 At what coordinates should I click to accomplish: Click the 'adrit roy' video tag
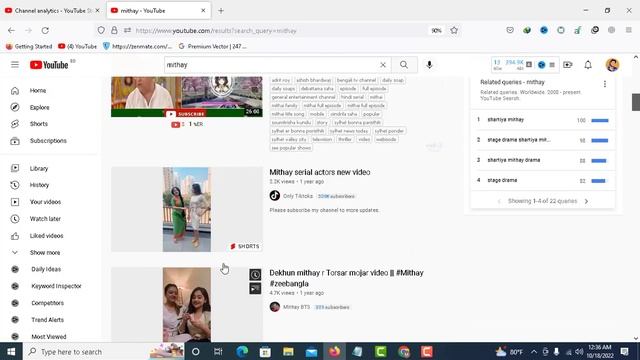(281, 80)
